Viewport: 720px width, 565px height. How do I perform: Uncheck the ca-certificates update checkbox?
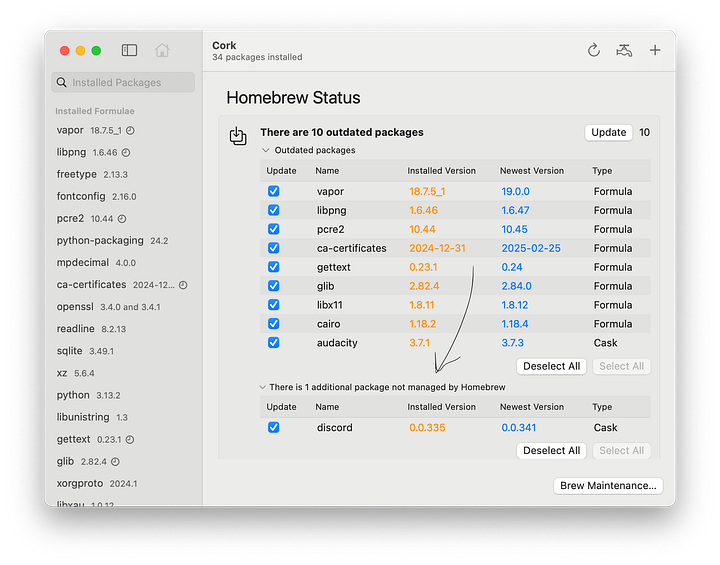point(274,248)
